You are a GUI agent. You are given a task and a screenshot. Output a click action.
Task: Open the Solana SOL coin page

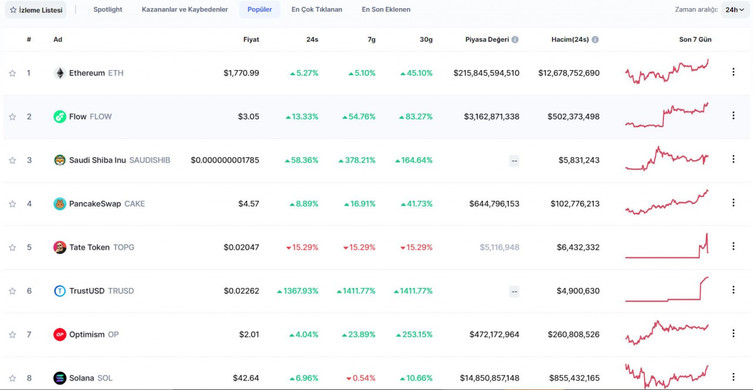click(91, 378)
